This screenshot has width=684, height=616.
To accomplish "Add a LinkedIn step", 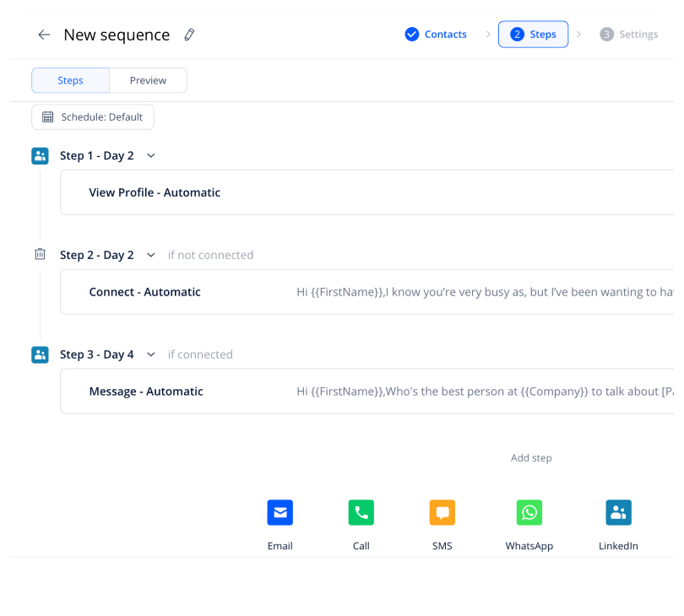I will click(618, 513).
